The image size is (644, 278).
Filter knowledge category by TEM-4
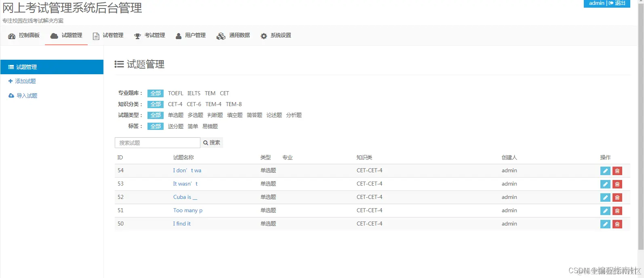[213, 104]
